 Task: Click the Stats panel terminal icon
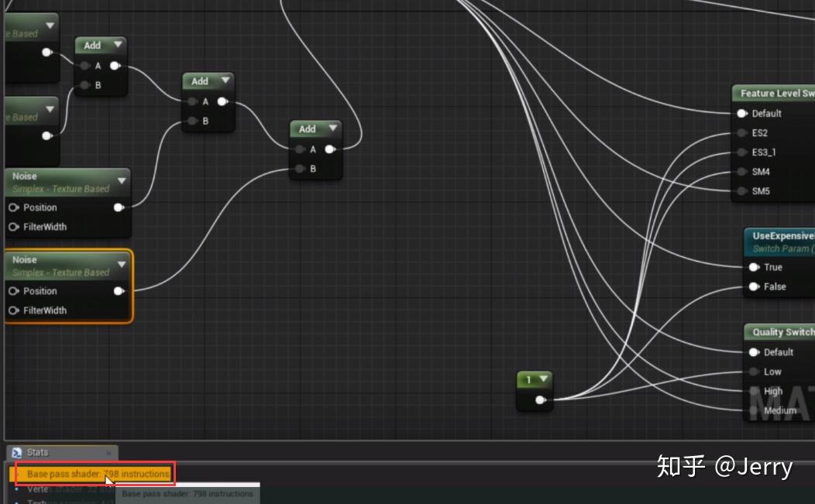(17, 452)
